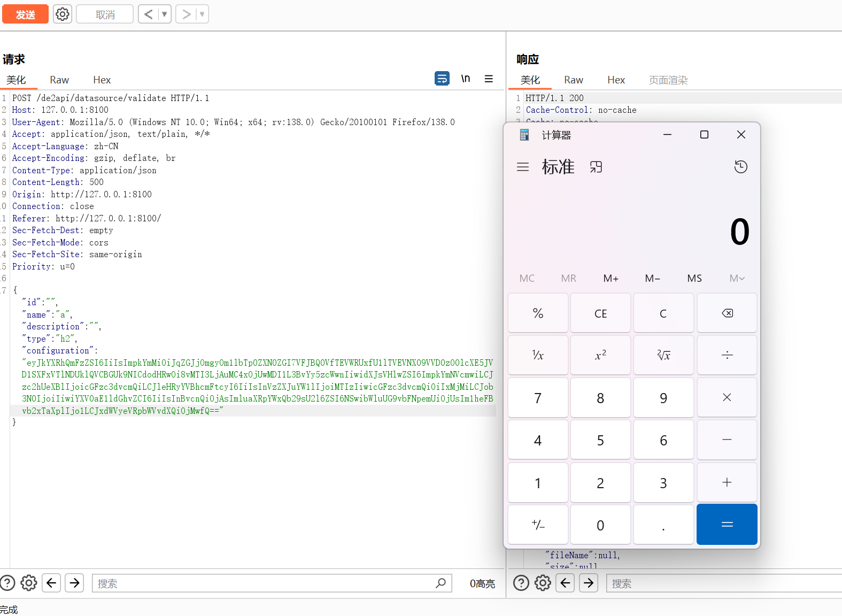842x616 pixels.
Task: Expand the history back dropdown arrow
Action: pos(165,14)
